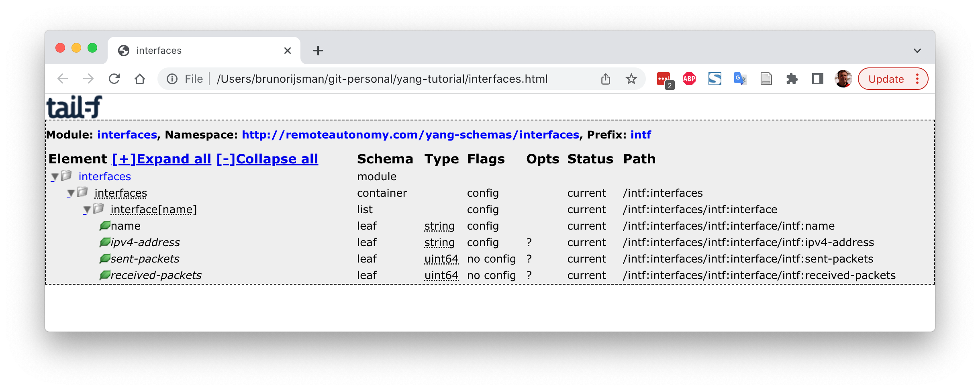Collapse the top-level interfaces module triangle
The width and height of the screenshot is (980, 391).
[x=55, y=177]
